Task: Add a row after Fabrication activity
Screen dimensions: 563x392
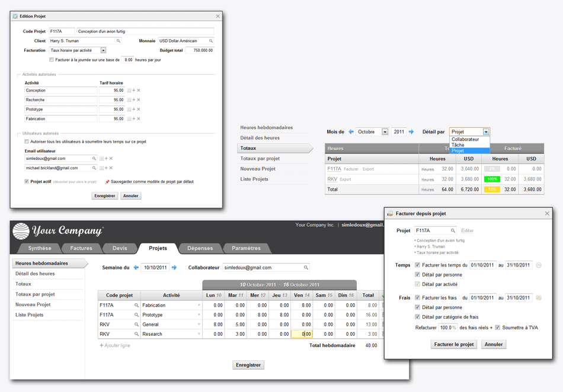Action: click(x=134, y=119)
